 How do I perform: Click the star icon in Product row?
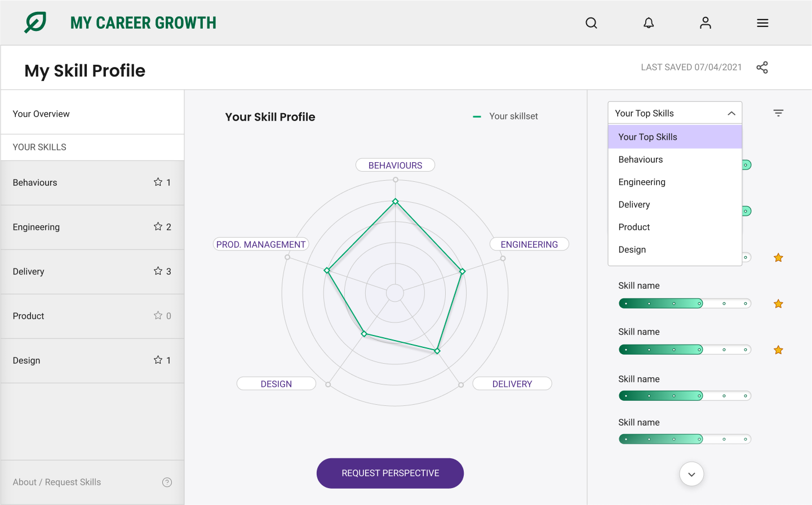click(158, 315)
